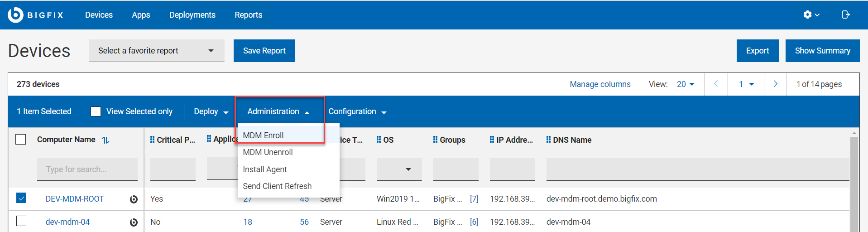Open Select a favorite report dropdown
This screenshot has width=868, height=232.
157,51
